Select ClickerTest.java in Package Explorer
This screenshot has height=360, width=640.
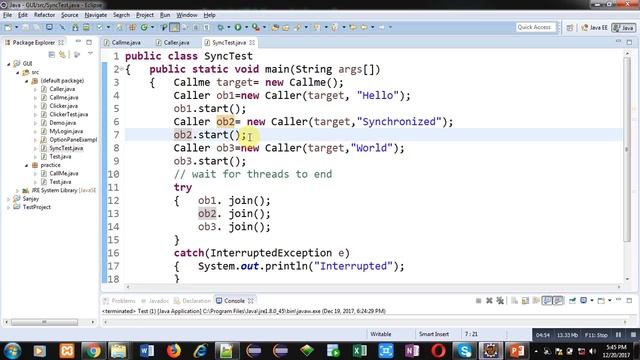point(69,115)
